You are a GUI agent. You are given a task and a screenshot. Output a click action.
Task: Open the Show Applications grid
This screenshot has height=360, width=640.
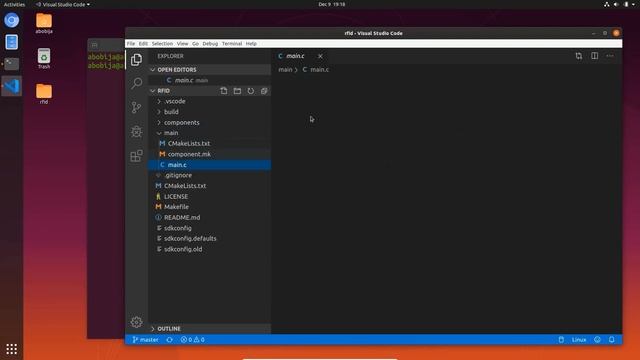click(11, 349)
